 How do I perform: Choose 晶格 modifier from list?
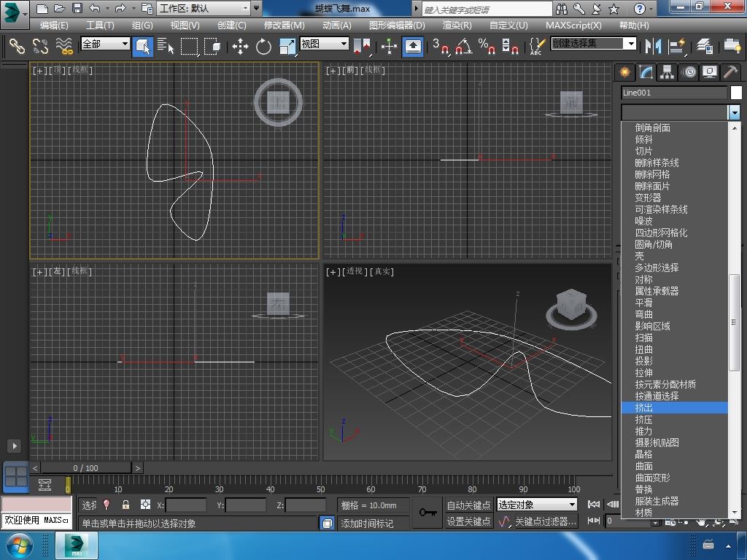point(674,454)
